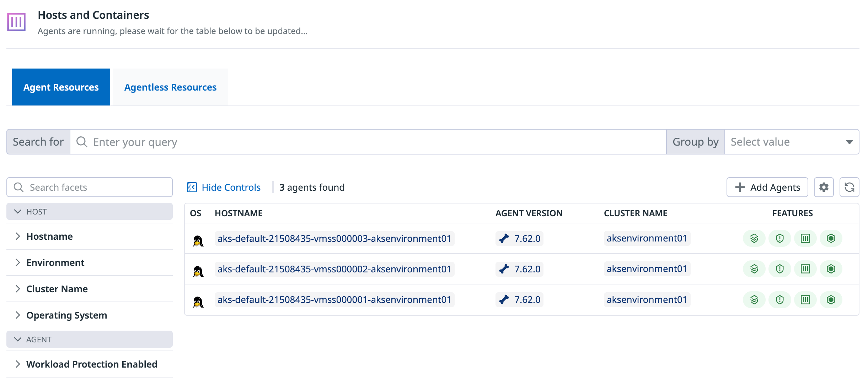Viewport: 868px width, 380px height.
Task: Click the container icon in last row features
Action: click(805, 299)
